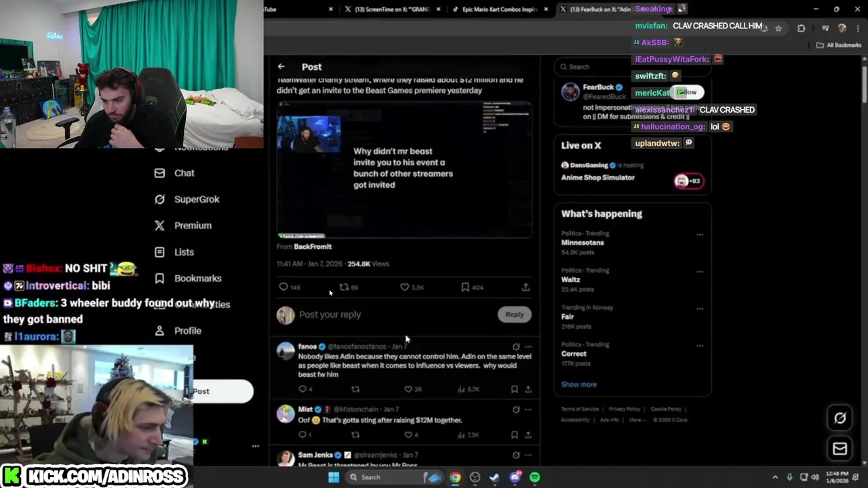
Task: Open Mist profile name
Action: (305, 409)
